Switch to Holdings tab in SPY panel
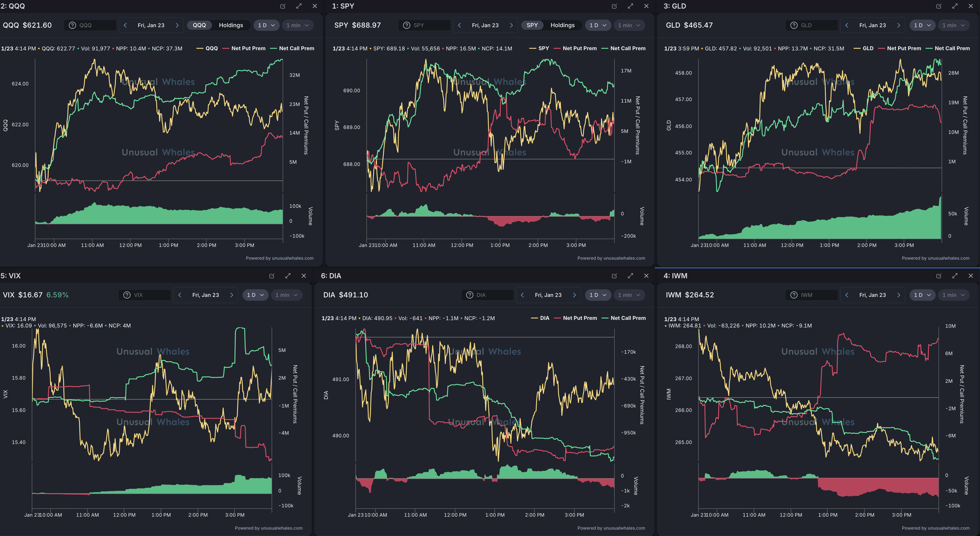The width and height of the screenshot is (980, 536). point(562,25)
